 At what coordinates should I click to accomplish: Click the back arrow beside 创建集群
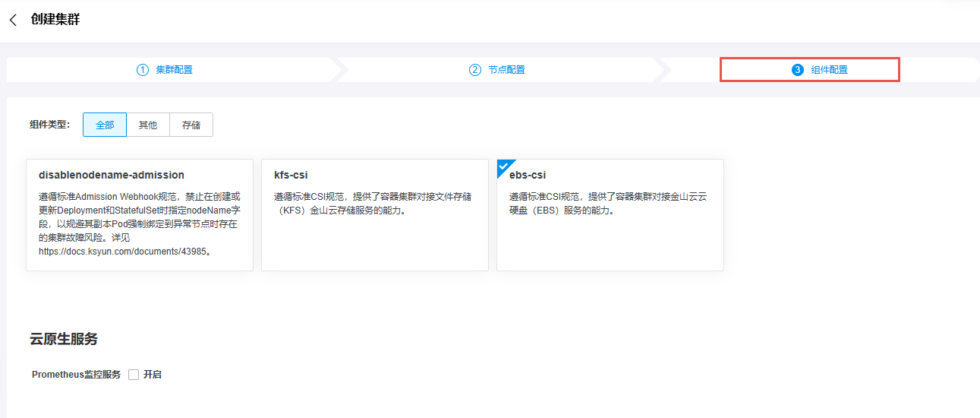[13, 21]
